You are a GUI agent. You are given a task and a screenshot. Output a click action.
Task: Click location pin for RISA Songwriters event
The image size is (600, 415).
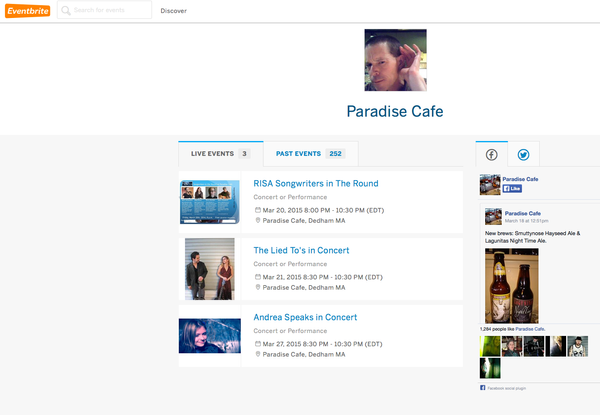pos(258,220)
